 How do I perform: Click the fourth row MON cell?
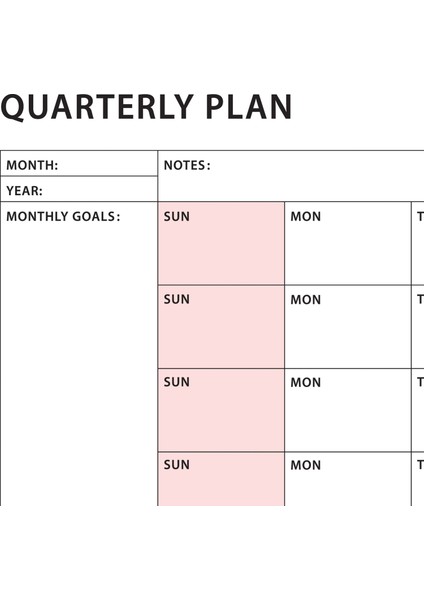(x=348, y=479)
